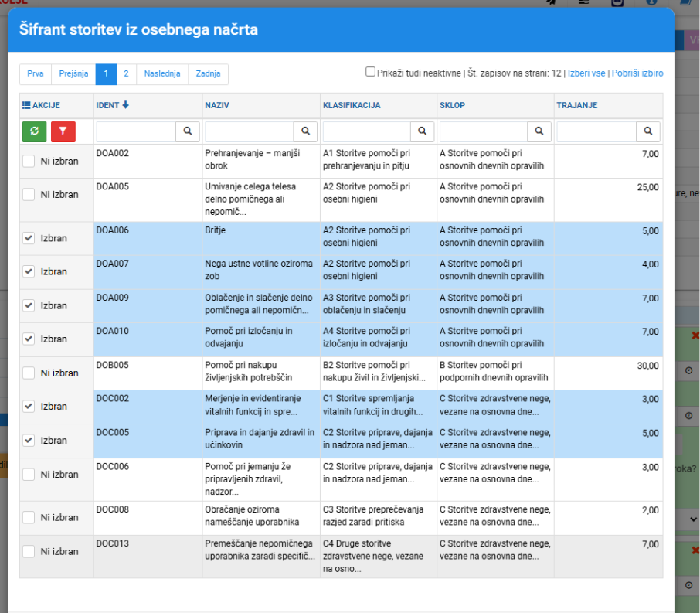This screenshot has width=700, height=613.
Task: Sort by IDENT column arrow
Action: tap(125, 105)
